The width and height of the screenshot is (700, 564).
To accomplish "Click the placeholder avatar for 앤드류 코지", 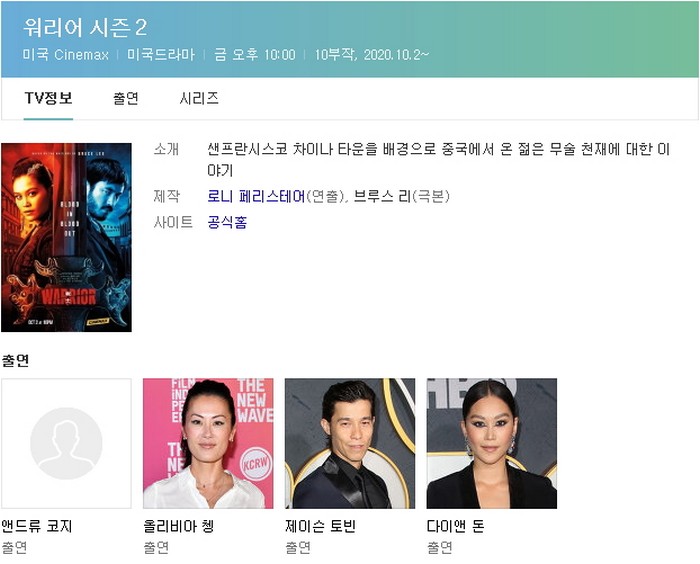I will point(67,443).
